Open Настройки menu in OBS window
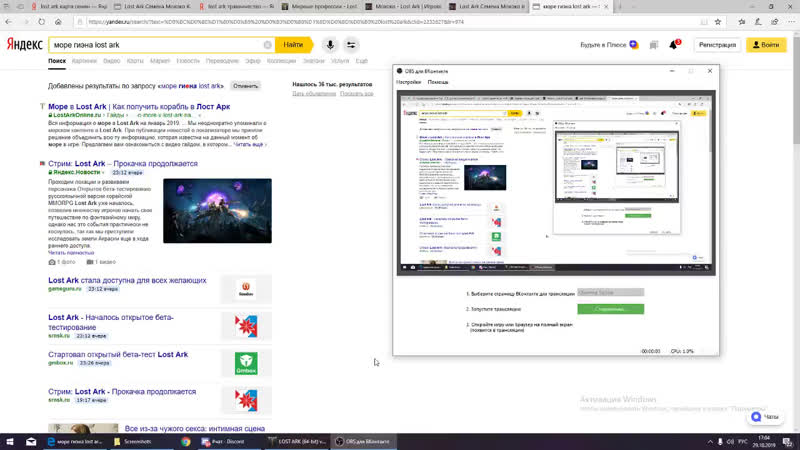 [x=409, y=82]
